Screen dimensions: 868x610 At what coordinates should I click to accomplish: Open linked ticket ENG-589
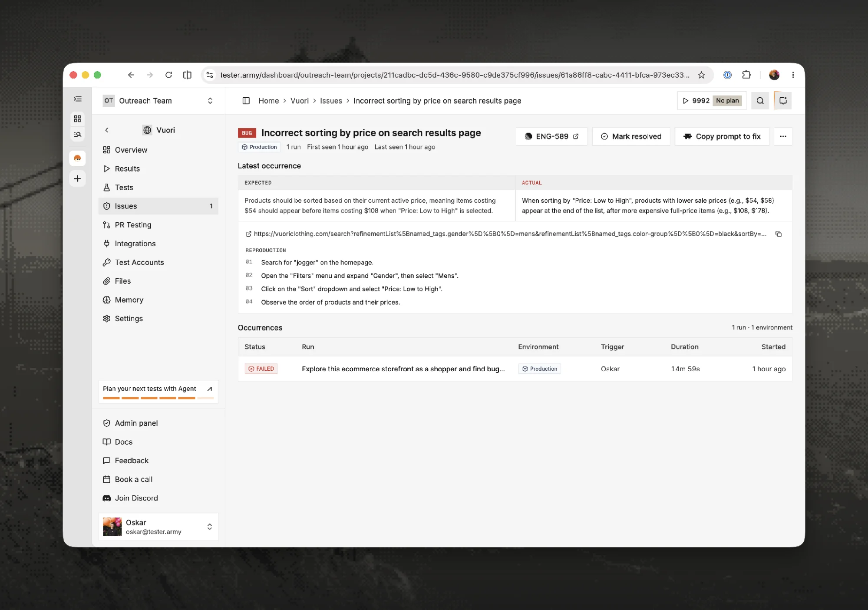pyautogui.click(x=551, y=136)
